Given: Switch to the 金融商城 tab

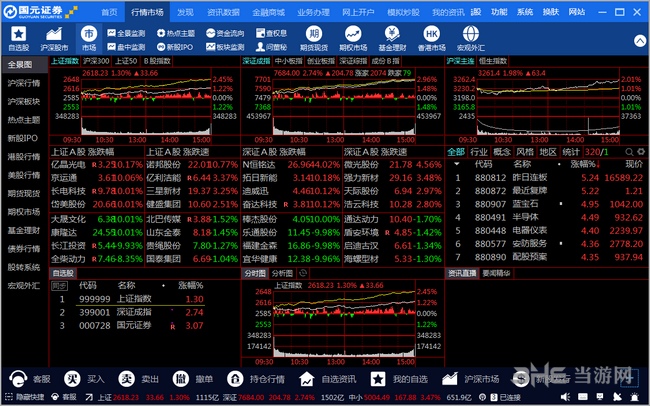Looking at the screenshot, I should click(x=269, y=12).
